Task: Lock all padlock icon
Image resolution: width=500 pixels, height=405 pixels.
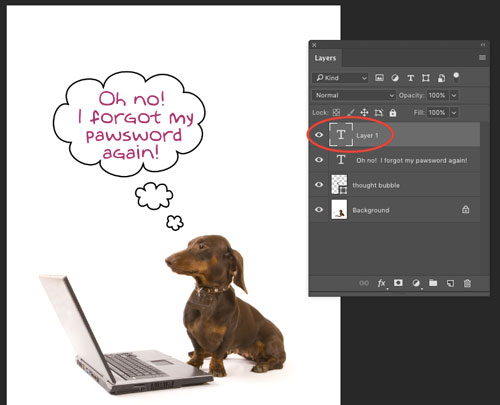Action: click(x=393, y=113)
